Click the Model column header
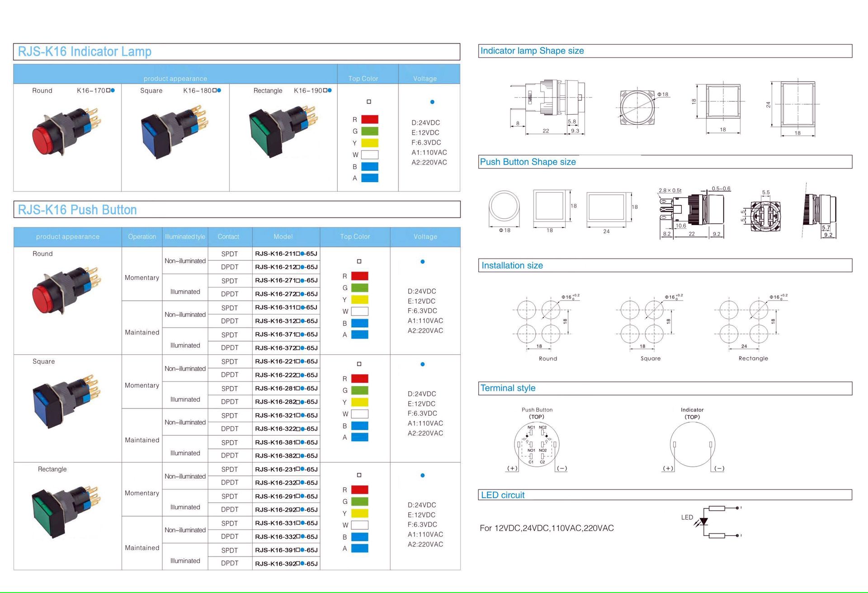The image size is (868, 593). pos(283,236)
